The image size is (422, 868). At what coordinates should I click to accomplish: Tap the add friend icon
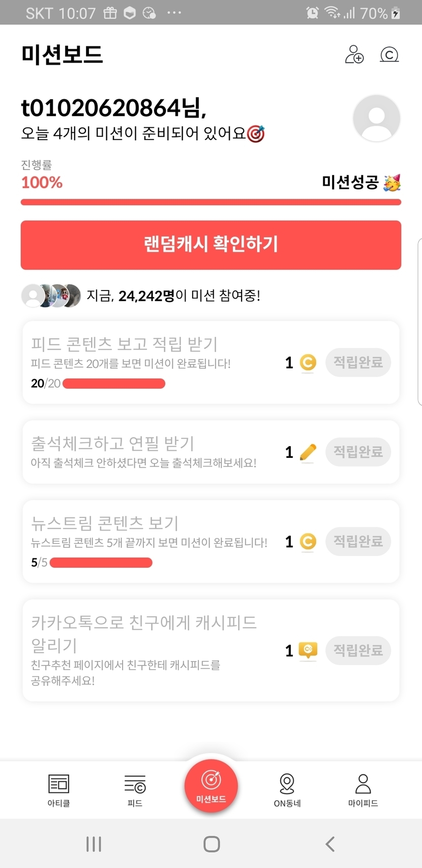354,54
